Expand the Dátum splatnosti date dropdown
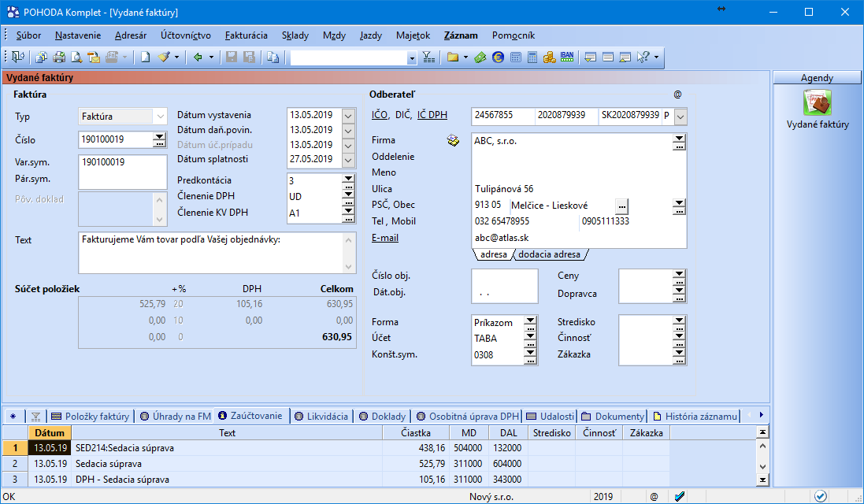The height and width of the screenshot is (504, 864). click(348, 160)
